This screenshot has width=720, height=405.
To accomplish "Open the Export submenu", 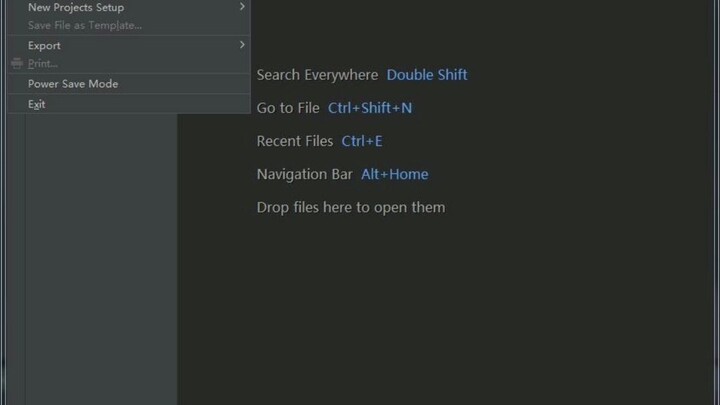I will coord(129,45).
